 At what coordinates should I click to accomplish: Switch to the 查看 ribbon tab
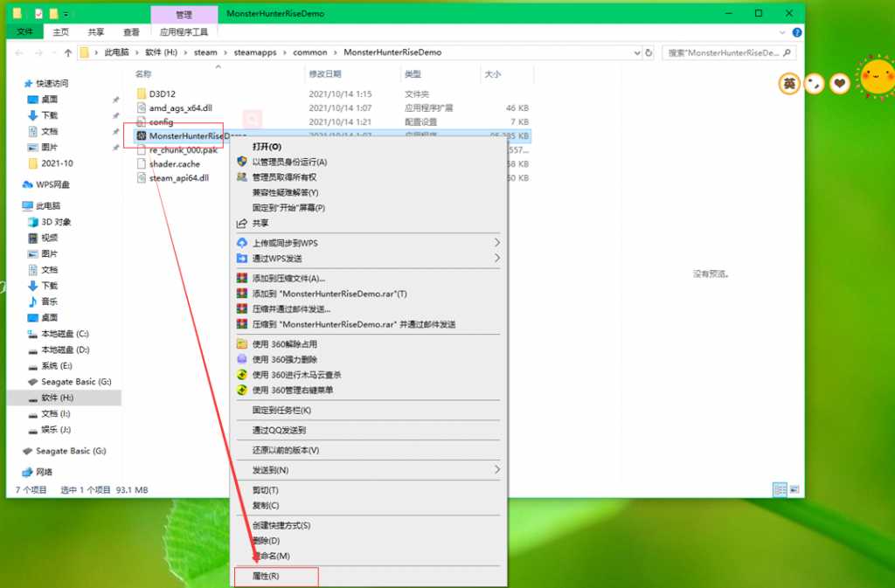(x=131, y=31)
